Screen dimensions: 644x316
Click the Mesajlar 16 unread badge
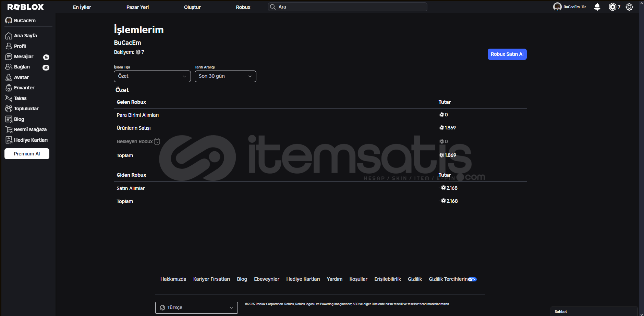coord(46,57)
